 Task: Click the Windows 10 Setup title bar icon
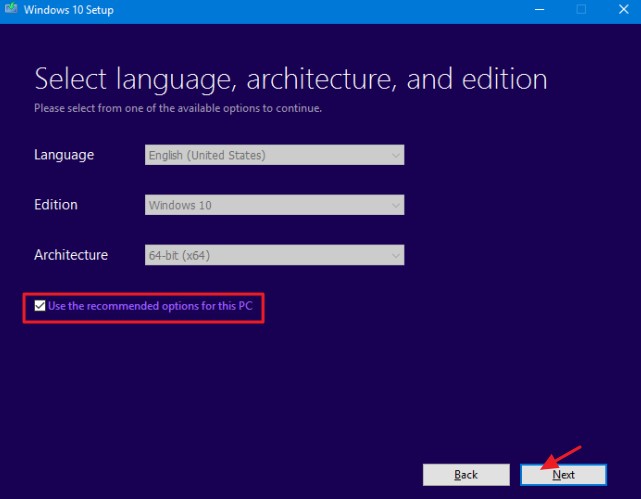(x=11, y=8)
